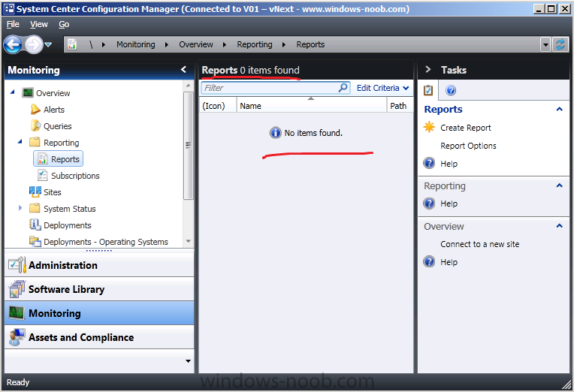Click the magnifier search icon in Filter

[343, 88]
